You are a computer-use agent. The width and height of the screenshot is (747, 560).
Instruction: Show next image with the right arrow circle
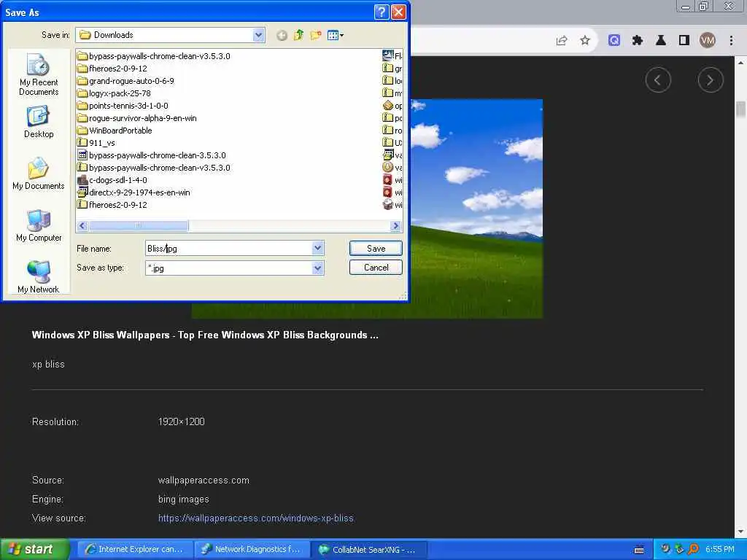coord(711,80)
